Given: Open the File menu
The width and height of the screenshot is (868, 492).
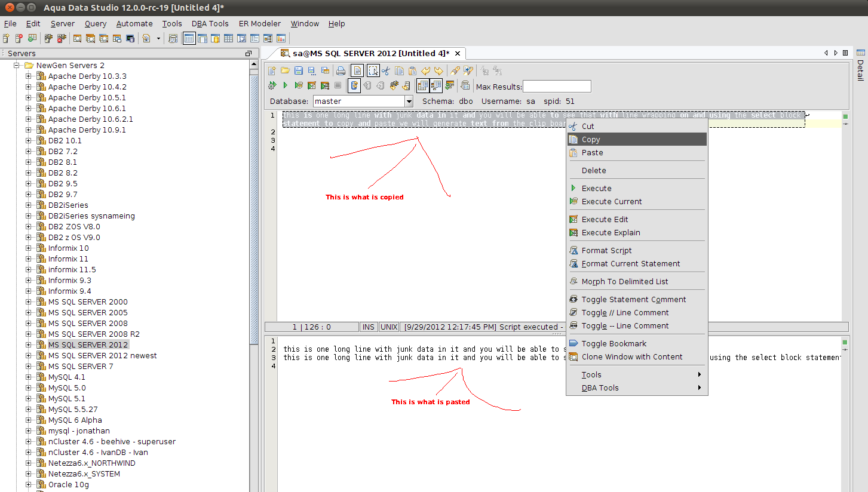Looking at the screenshot, I should [10, 24].
